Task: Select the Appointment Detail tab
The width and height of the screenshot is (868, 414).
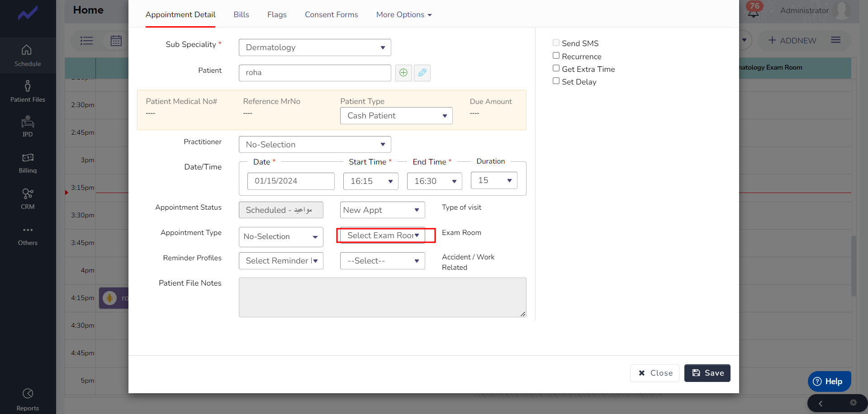Action: [x=180, y=14]
